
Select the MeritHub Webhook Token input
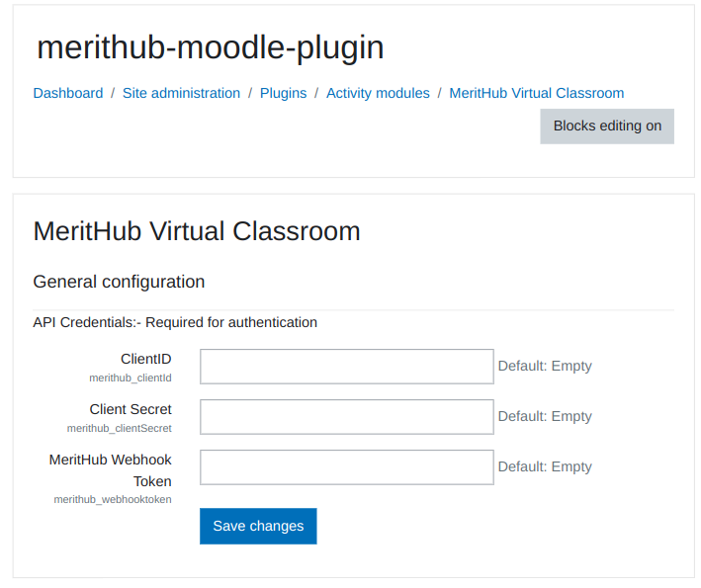coord(346,466)
